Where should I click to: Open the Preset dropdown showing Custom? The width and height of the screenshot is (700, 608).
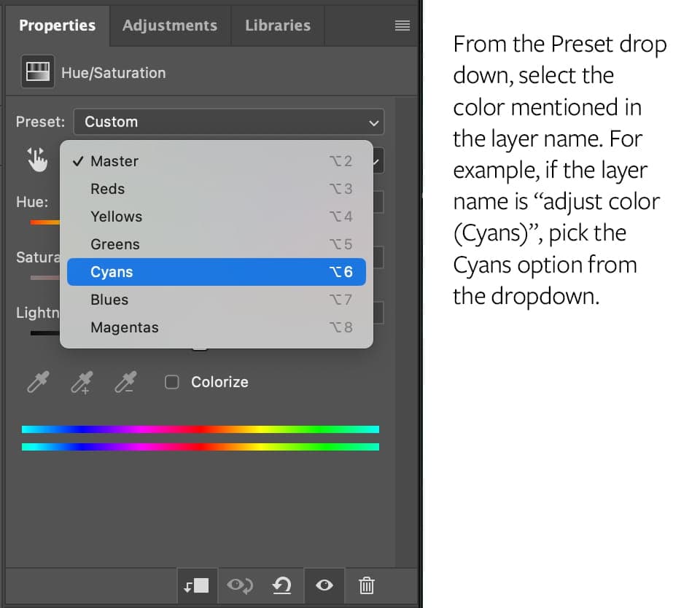tap(228, 122)
